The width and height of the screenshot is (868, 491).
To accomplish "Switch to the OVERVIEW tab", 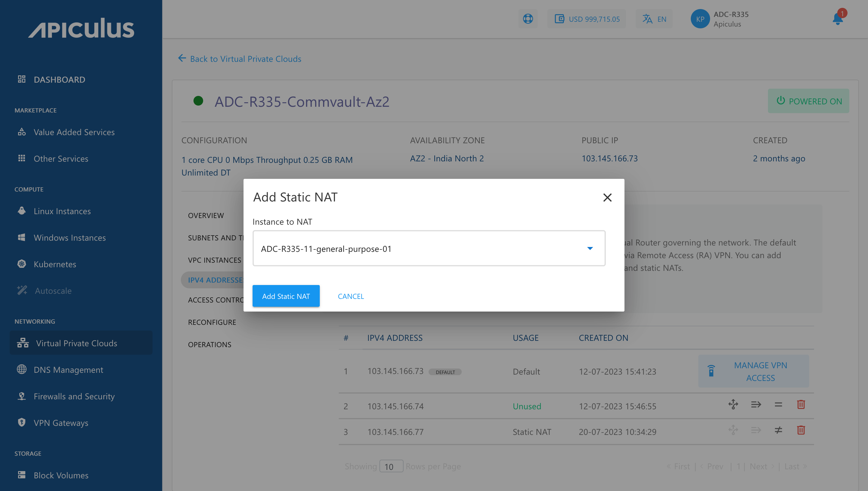I will (206, 215).
